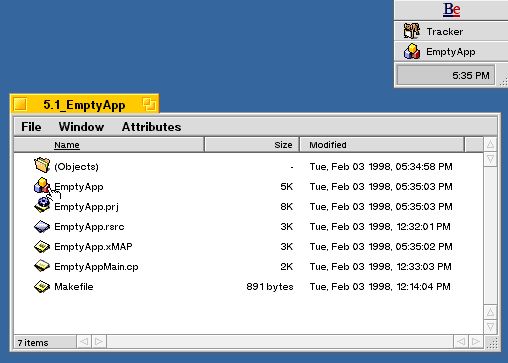Viewport: 508px width, 363px height.
Task: Click the Makefile file name
Action: point(74,287)
